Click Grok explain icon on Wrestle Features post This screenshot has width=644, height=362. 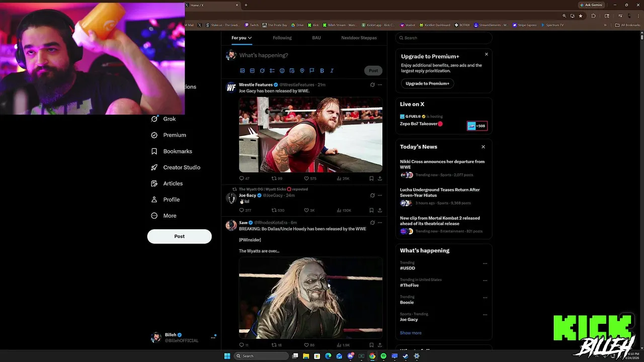coord(372,85)
